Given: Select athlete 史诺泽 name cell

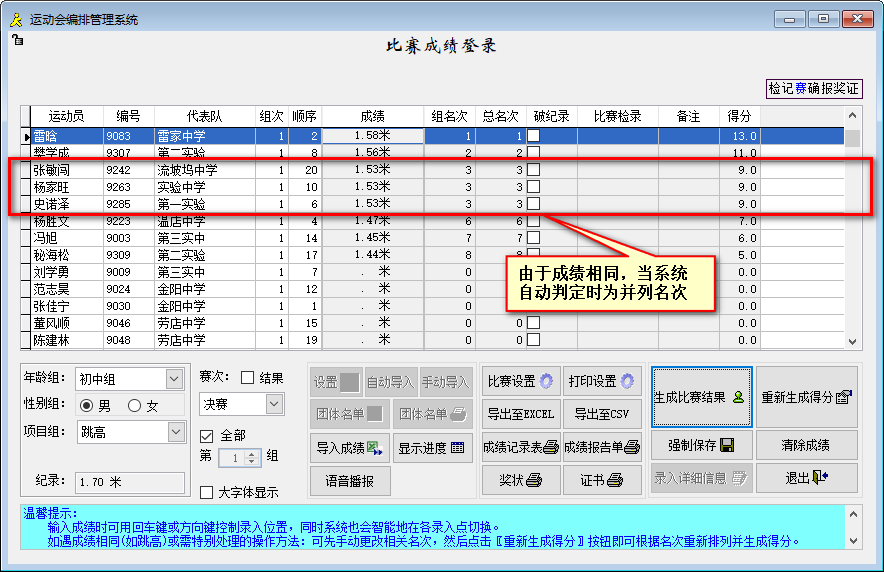Looking at the screenshot, I should coord(67,203).
